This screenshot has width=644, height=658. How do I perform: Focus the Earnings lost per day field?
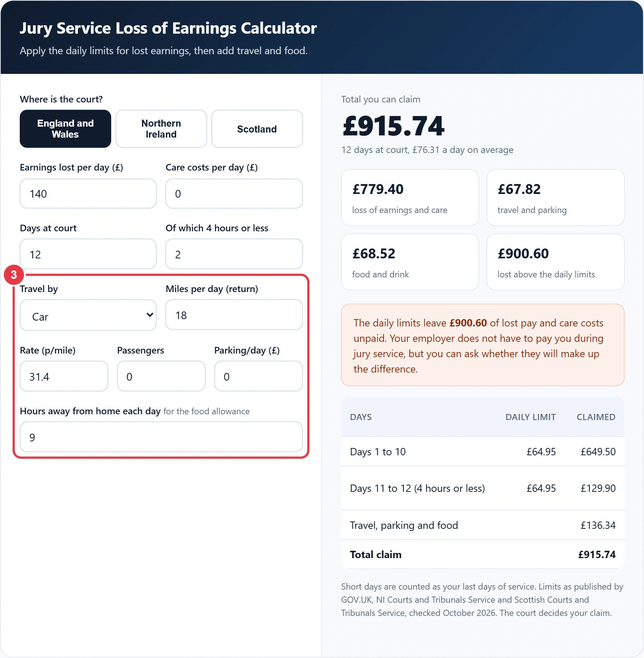[x=88, y=194]
